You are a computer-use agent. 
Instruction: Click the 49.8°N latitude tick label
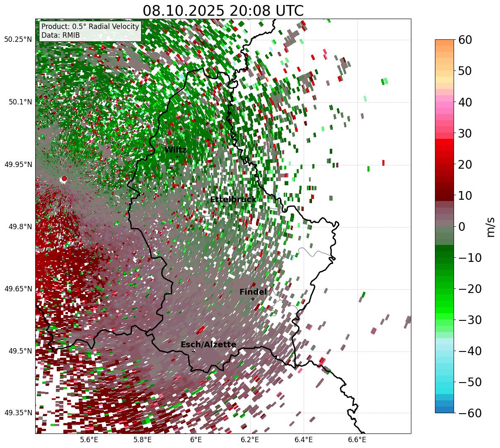(20, 227)
